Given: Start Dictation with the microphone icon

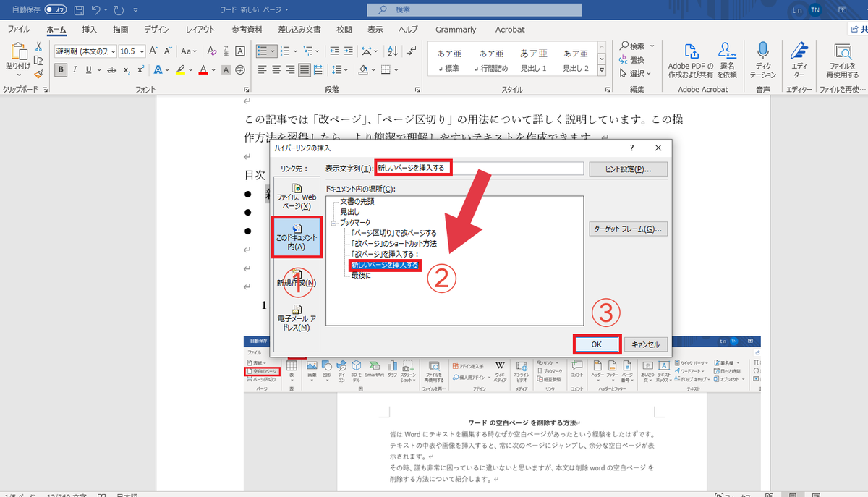Looking at the screenshot, I should pyautogui.click(x=762, y=61).
